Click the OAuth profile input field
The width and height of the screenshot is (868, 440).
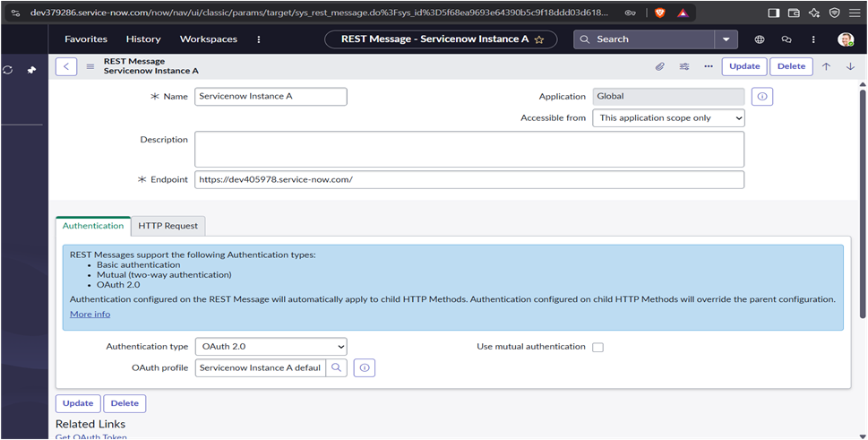[x=260, y=367]
